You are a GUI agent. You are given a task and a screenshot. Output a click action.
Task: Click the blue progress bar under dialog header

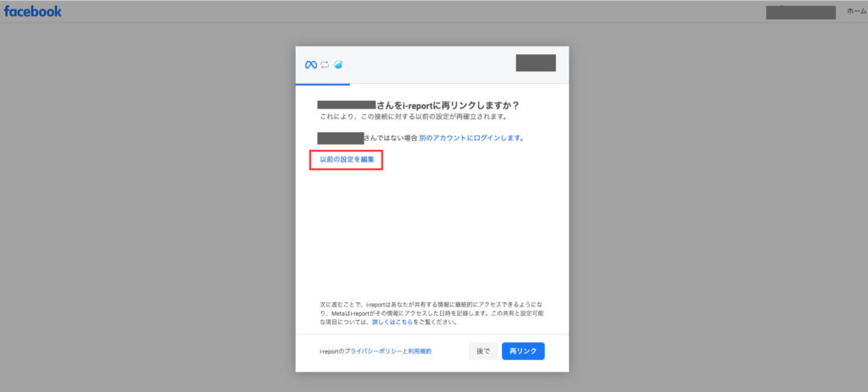pos(322,84)
